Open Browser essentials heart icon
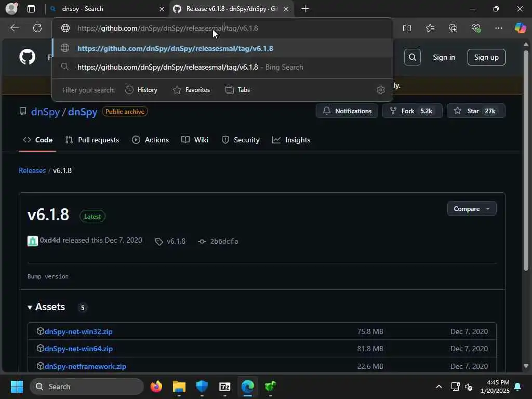The image size is (532, 399). click(476, 28)
